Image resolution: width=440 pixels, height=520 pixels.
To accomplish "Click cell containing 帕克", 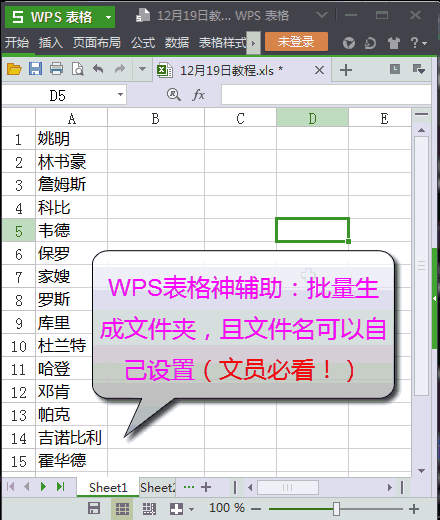I will click(x=71, y=415).
